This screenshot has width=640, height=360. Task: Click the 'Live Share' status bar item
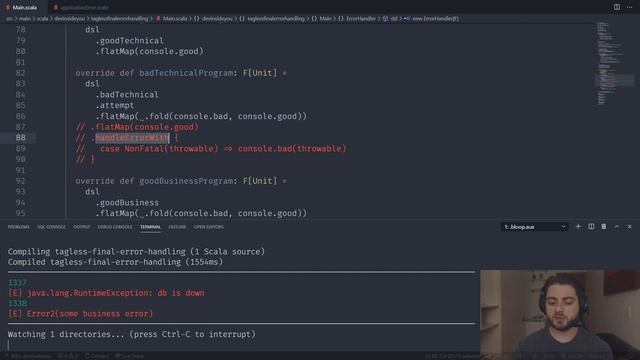click(x=130, y=356)
